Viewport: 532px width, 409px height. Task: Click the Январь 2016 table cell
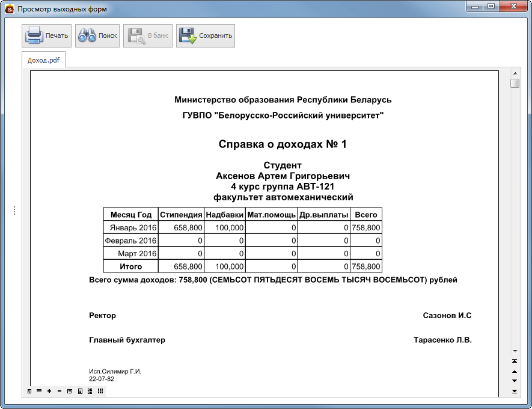pyautogui.click(x=131, y=227)
